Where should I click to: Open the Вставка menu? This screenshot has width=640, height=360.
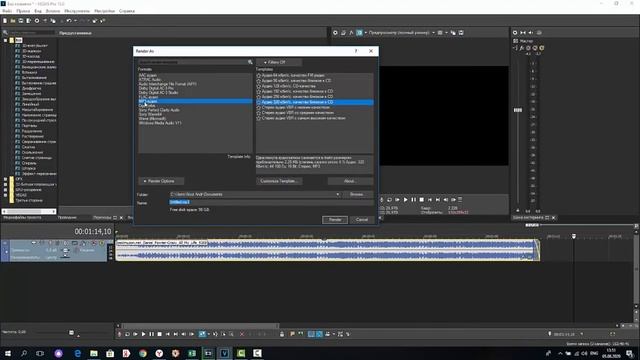pos(53,11)
